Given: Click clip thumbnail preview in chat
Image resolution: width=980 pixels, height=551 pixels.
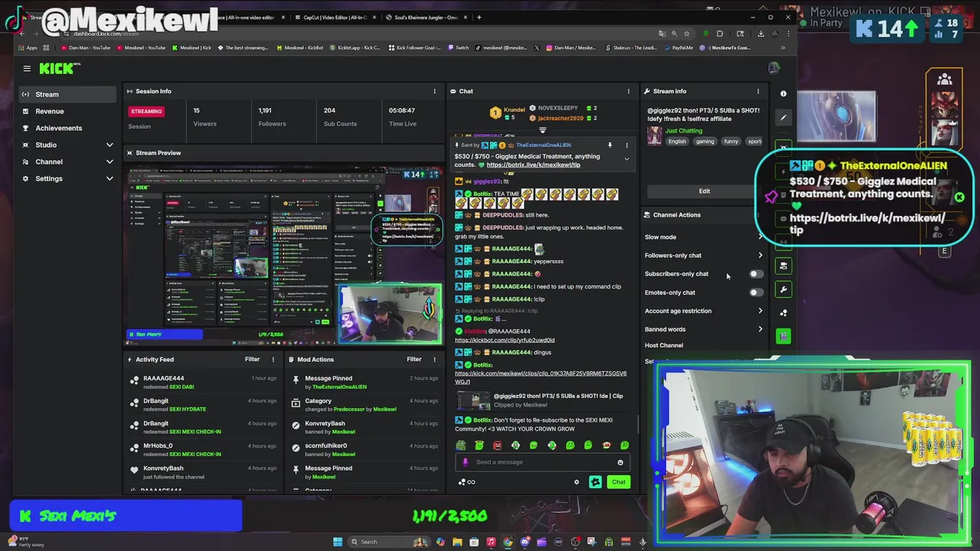Looking at the screenshot, I should (473, 401).
